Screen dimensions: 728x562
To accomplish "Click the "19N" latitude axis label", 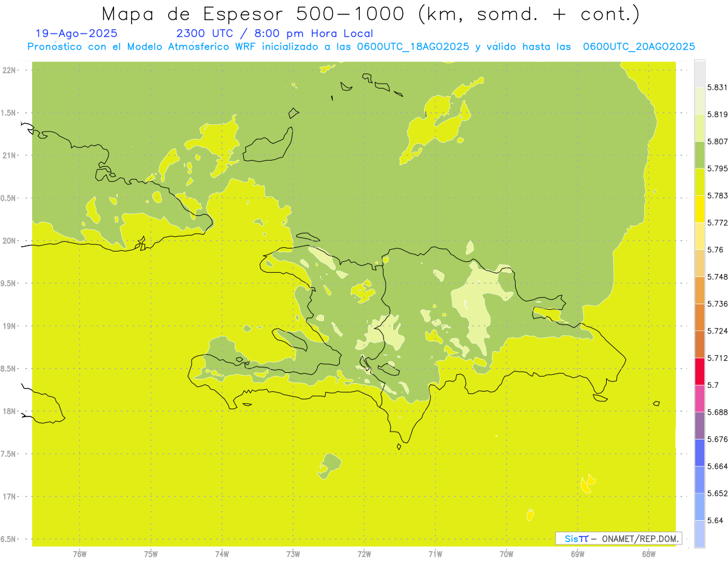I will coord(9,326).
